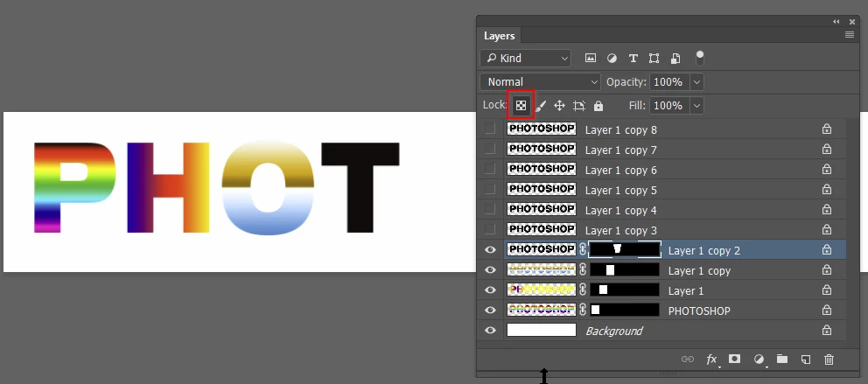Delete layer with trash icon
868x384 pixels.
click(829, 360)
